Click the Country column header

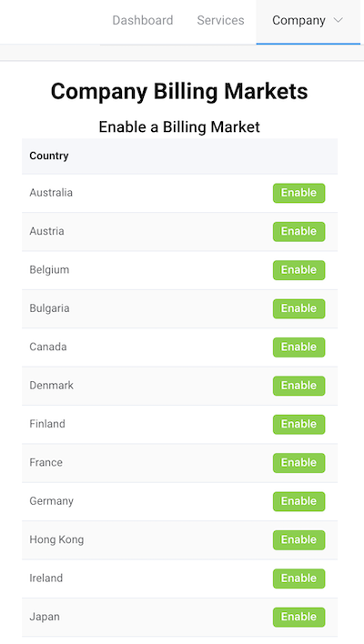tap(49, 156)
